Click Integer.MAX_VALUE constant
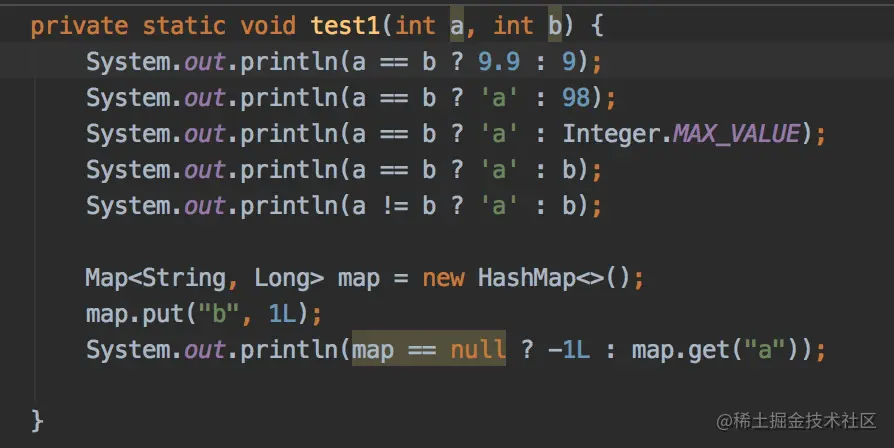The image size is (894, 448). (x=681, y=133)
